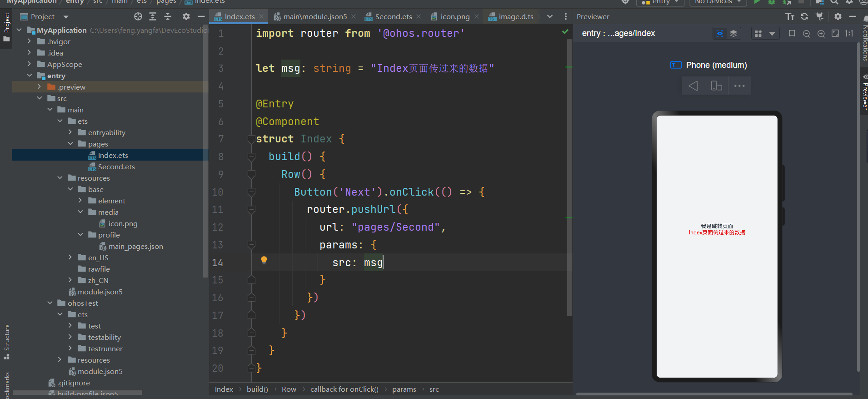Viewport: 868px width, 399px height.
Task: Click the Project side tab
Action: click(6, 26)
